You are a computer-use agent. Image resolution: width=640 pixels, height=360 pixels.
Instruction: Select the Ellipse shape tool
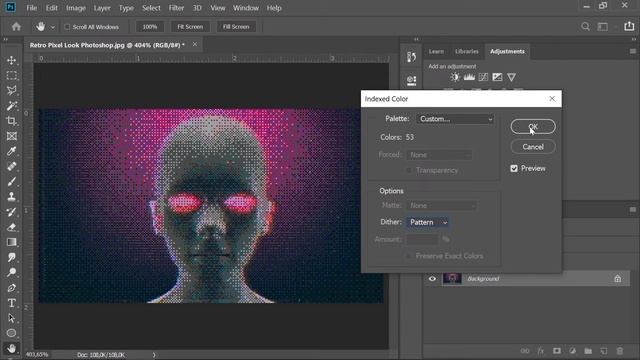[11, 333]
